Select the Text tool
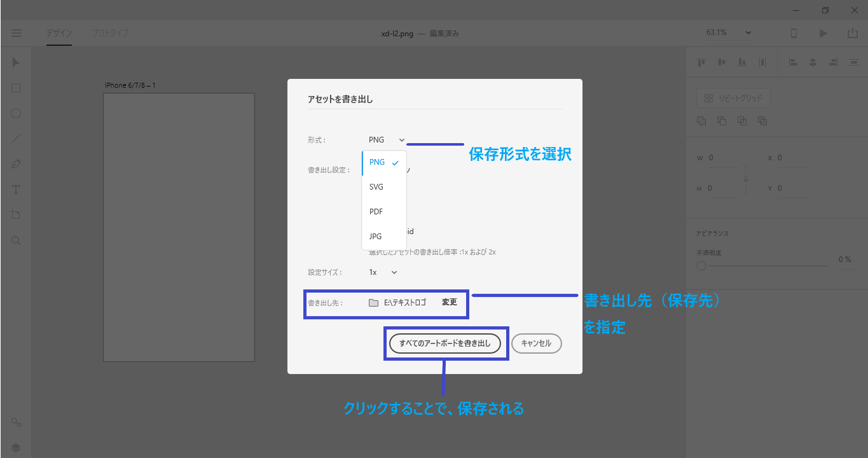Viewport: 868px width, 458px height. click(x=16, y=190)
